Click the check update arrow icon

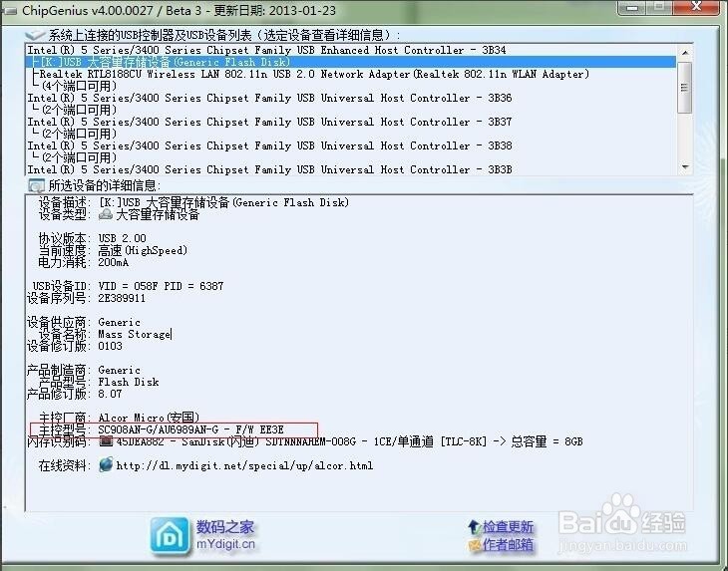474,526
